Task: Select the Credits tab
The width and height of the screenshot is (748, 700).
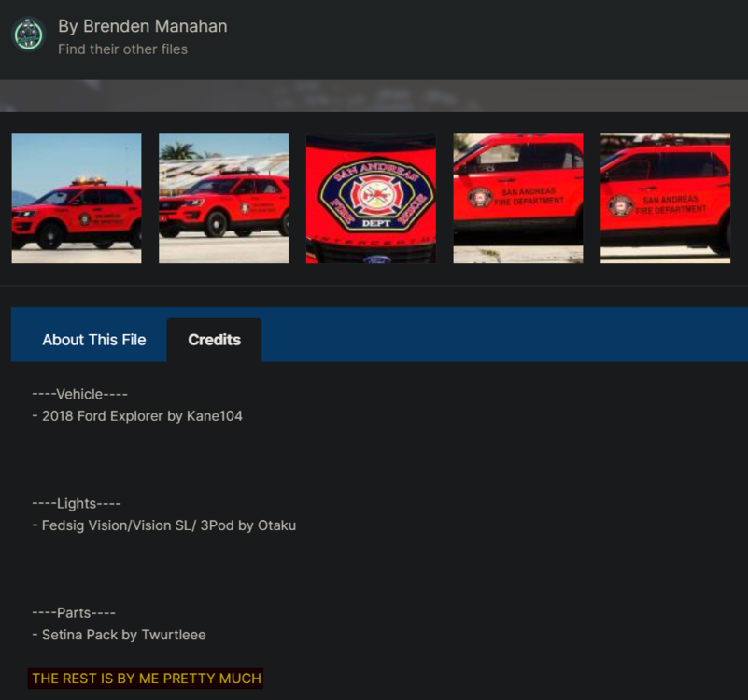Action: coord(214,340)
